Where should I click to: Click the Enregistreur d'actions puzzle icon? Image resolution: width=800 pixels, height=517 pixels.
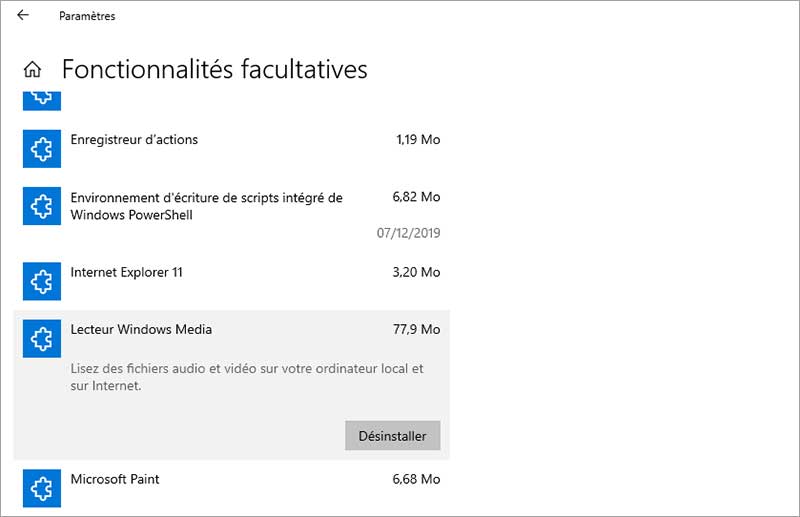click(42, 149)
